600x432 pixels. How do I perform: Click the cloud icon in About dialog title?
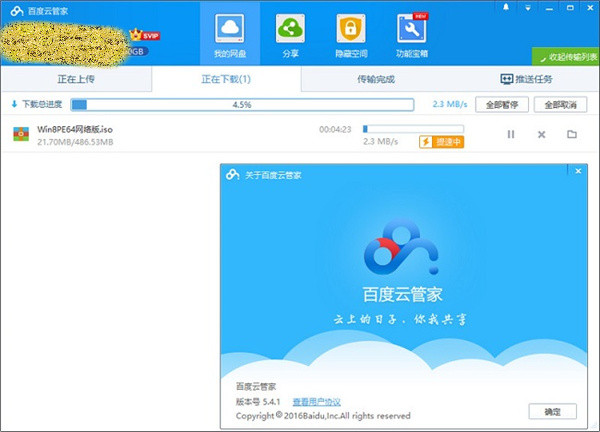[233, 174]
